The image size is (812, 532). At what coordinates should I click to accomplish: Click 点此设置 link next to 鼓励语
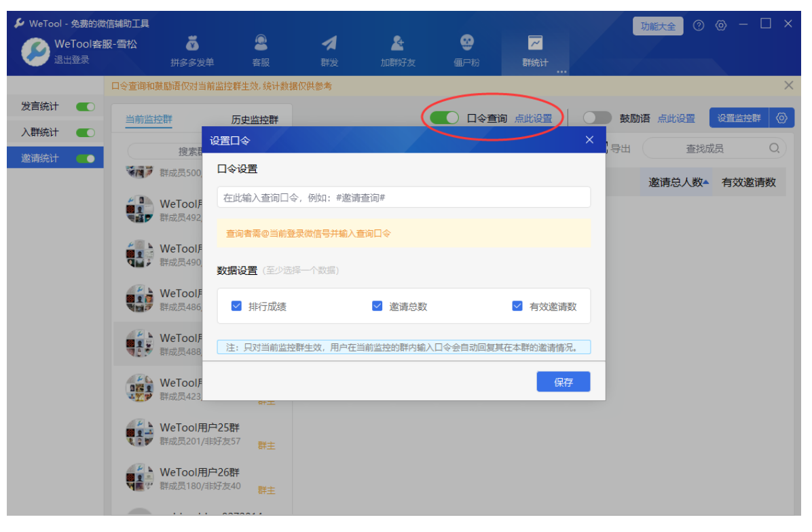(676, 119)
